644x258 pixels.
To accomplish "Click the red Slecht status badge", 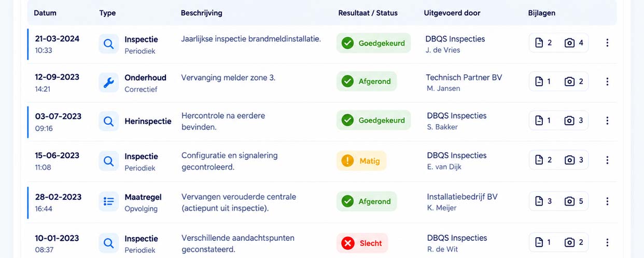I will [362, 243].
